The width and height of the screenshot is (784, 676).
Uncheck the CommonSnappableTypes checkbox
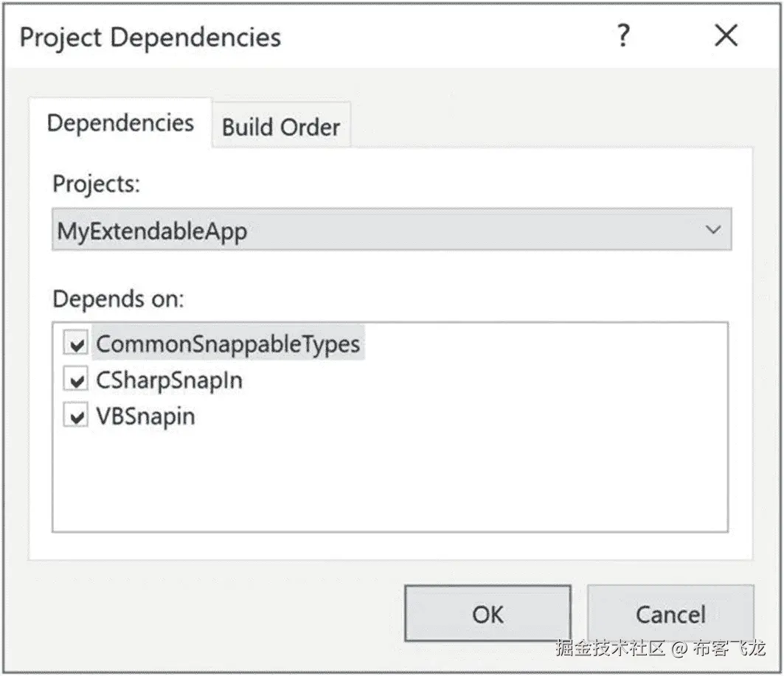[76, 344]
